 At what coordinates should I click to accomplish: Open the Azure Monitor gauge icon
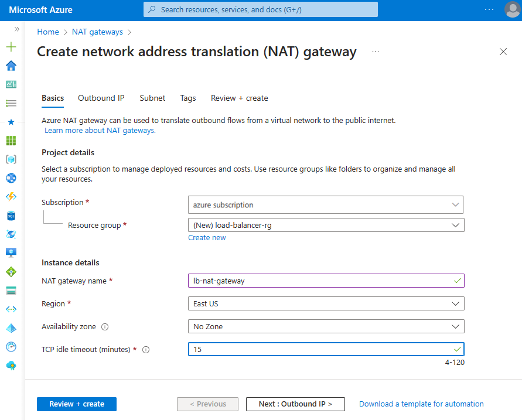tap(11, 346)
